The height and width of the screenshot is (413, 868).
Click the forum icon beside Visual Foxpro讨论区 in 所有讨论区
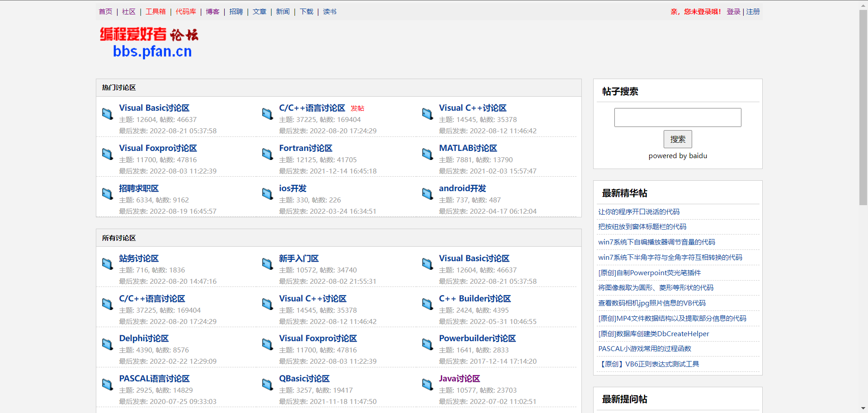268,344
